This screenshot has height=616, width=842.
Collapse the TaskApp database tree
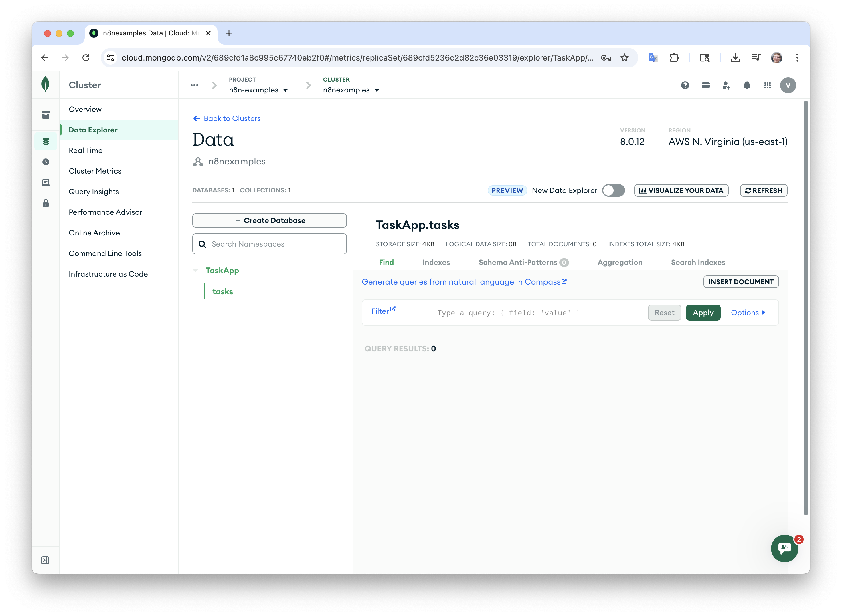(195, 270)
